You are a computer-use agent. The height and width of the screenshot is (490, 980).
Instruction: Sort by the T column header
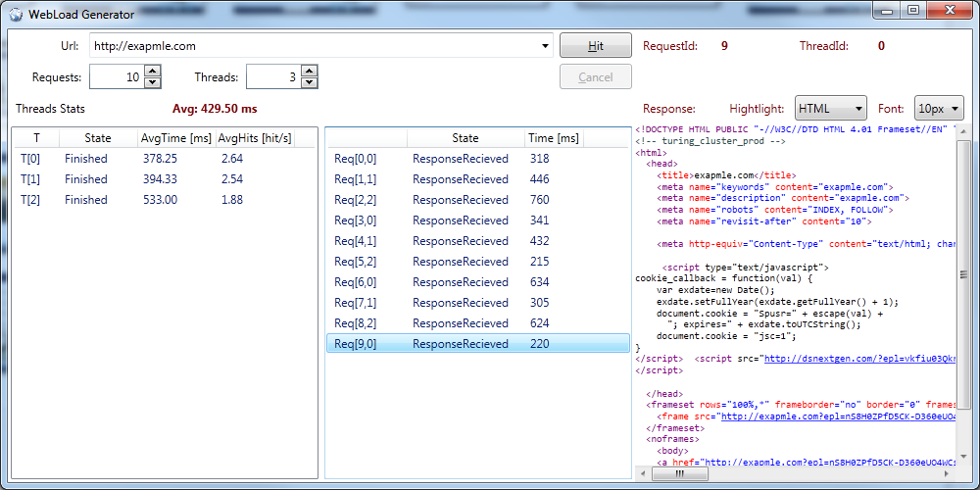[36, 138]
